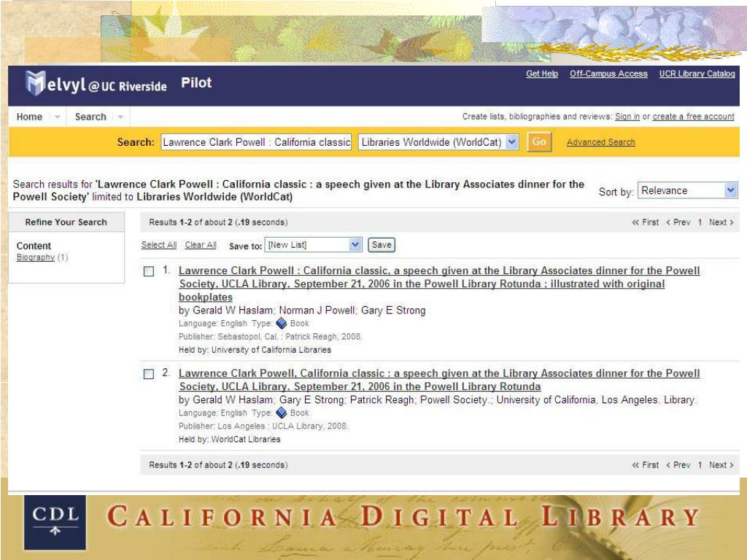Screen dimensions: 747x560
Task: Click the authors line 'Gerald W Haslam; Norman J Powell'
Action: [302, 310]
